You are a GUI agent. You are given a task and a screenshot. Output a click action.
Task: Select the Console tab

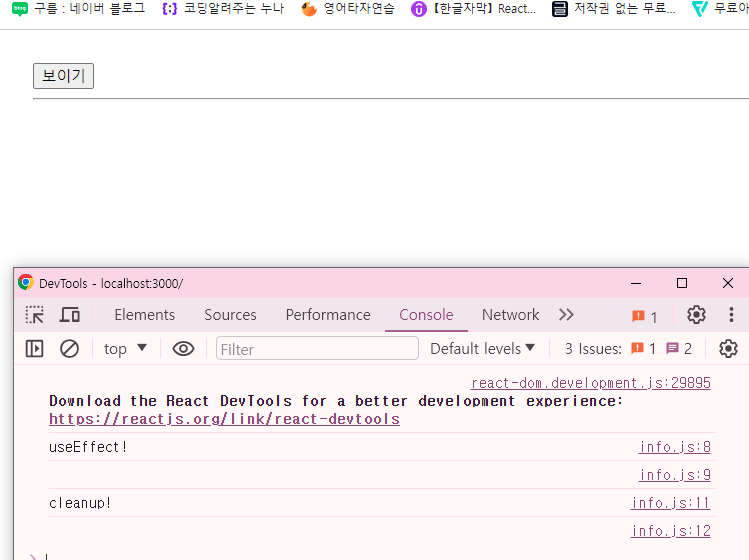click(x=426, y=315)
